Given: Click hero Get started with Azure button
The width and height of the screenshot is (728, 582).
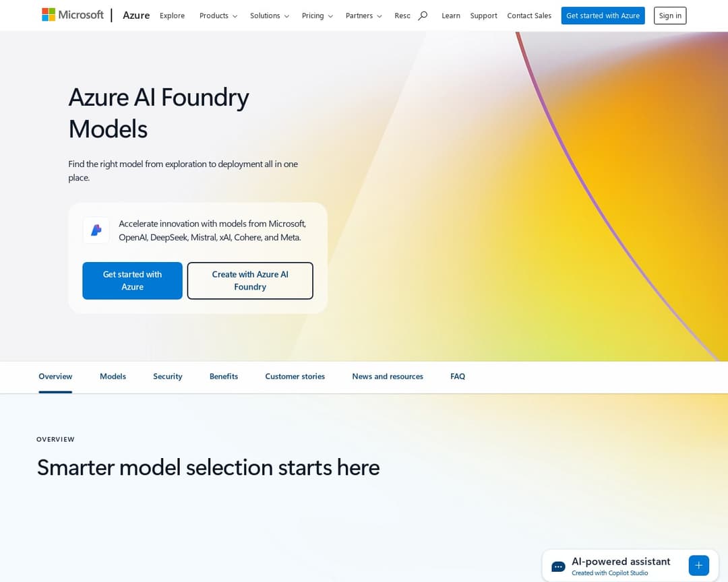Looking at the screenshot, I should (132, 281).
